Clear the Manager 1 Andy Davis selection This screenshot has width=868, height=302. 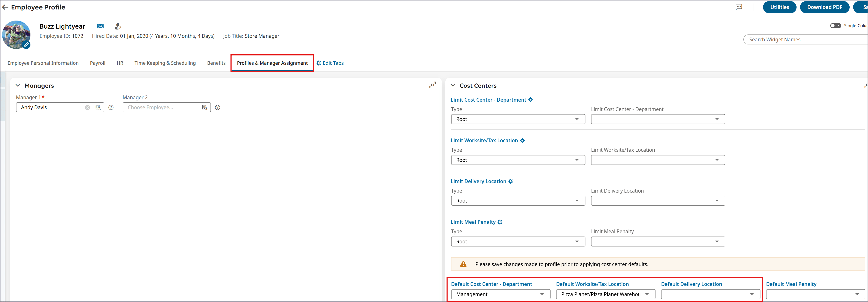[88, 107]
